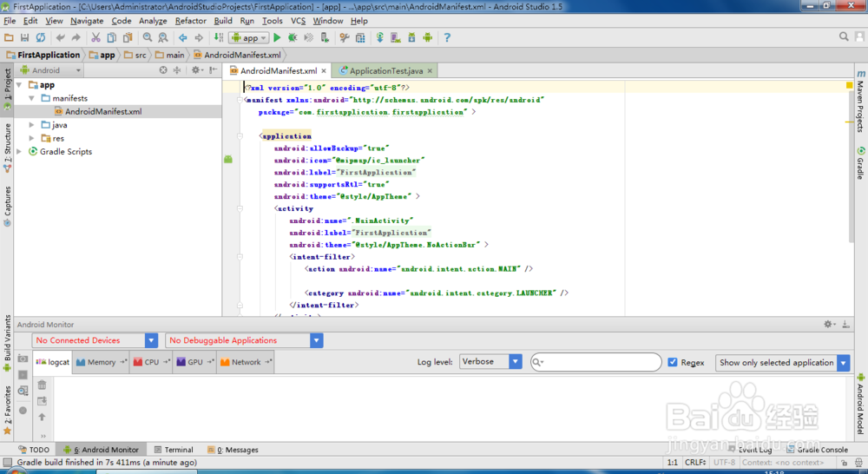868x474 pixels.
Task: Open the Refactor menu
Action: click(x=190, y=21)
